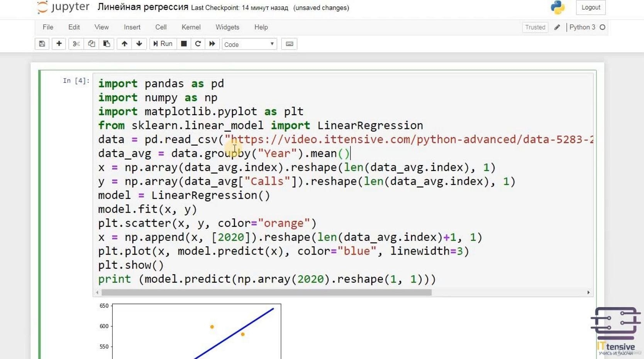The height and width of the screenshot is (359, 644).
Task: Click the model.fit(x, y) line
Action: click(147, 209)
